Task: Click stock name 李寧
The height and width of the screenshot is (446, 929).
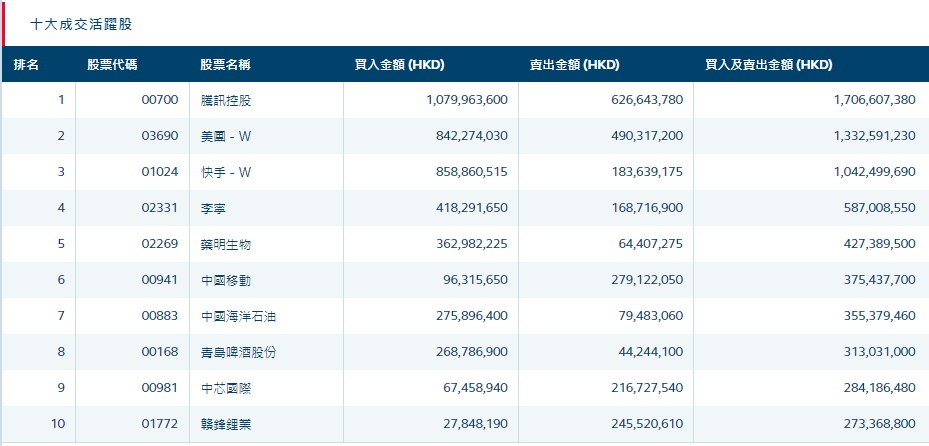Action: click(213, 208)
